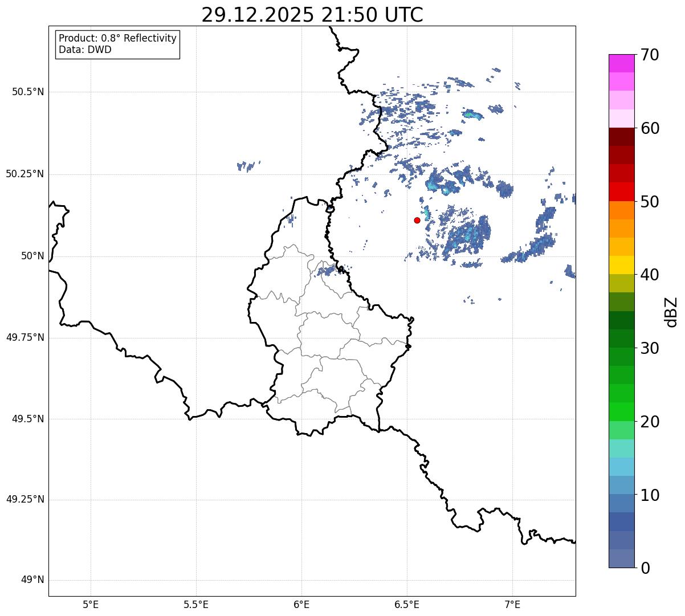Click the 'Product: 0.8° Reflectivity' label
Screen dimensions: 685x616
[118, 38]
